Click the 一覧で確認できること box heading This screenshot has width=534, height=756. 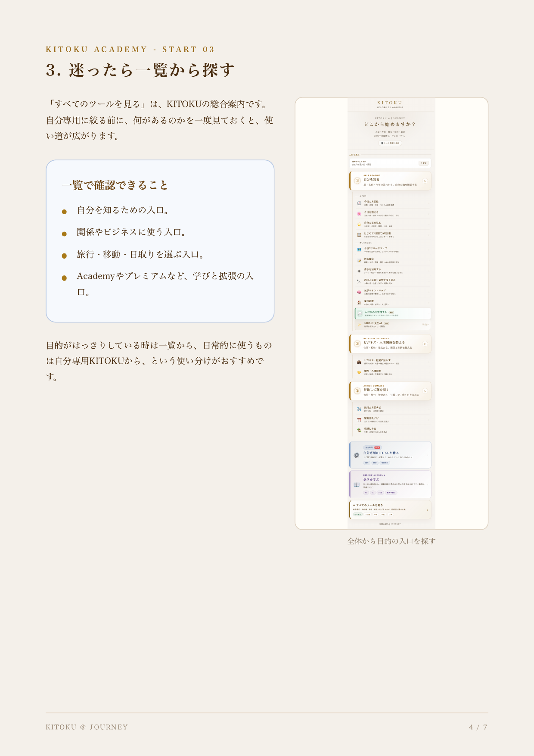pyautogui.click(x=115, y=185)
